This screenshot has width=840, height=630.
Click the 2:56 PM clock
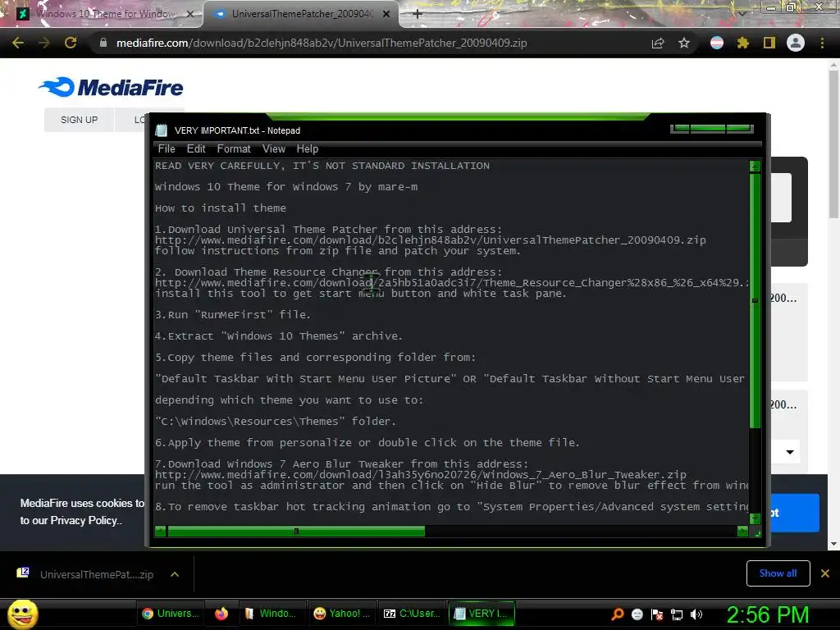coord(768,614)
